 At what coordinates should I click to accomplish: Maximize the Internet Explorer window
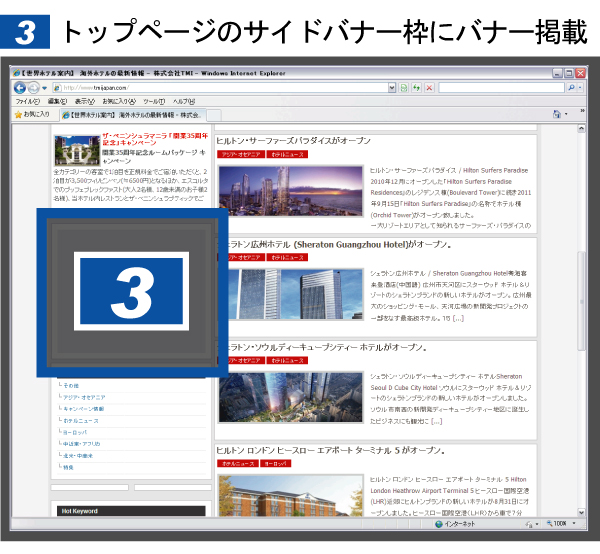569,73
